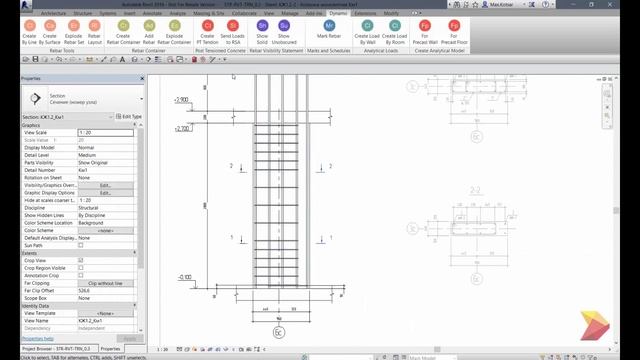Click Edit for Visibility/Graphics Overrides
640x360 pixels.
pos(105,185)
